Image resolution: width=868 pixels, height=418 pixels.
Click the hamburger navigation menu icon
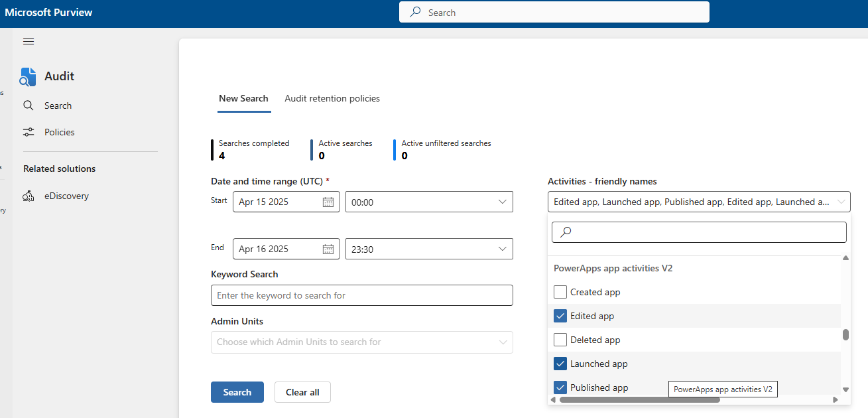29,42
